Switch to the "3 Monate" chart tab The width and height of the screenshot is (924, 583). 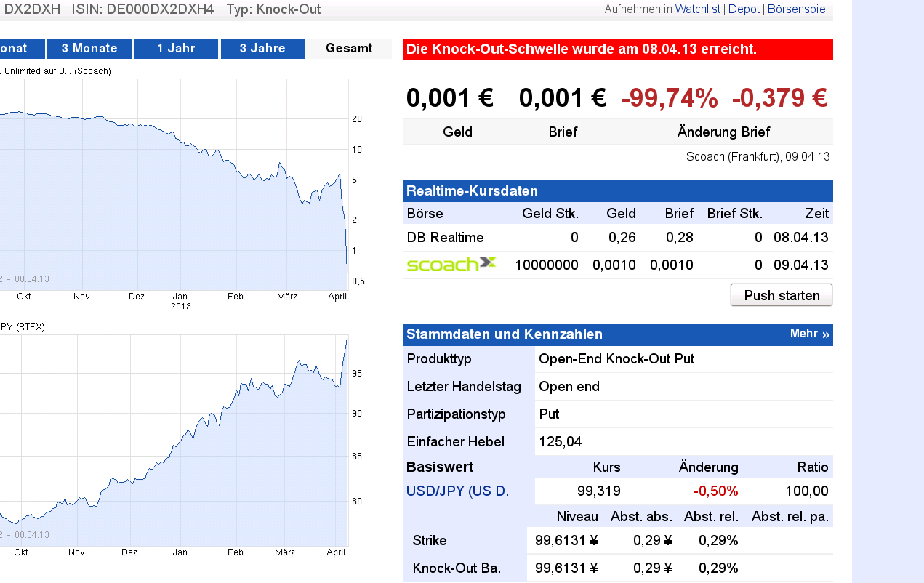tap(89, 49)
